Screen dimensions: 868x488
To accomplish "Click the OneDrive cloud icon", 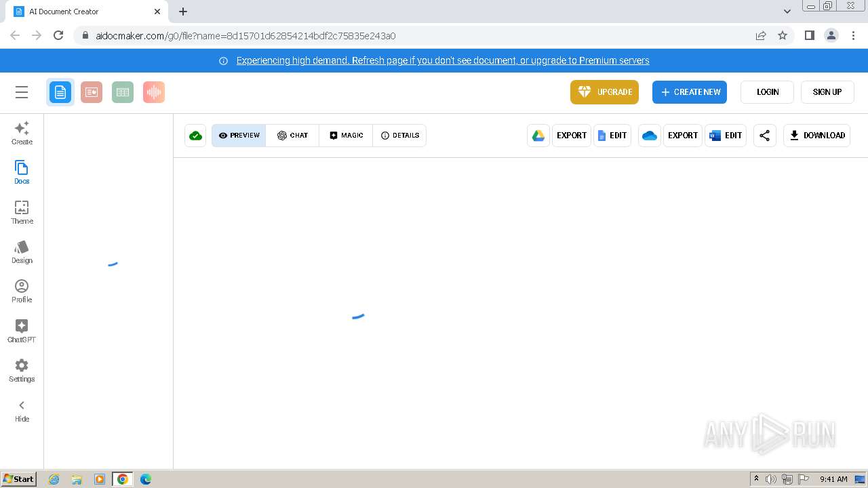I will click(650, 136).
